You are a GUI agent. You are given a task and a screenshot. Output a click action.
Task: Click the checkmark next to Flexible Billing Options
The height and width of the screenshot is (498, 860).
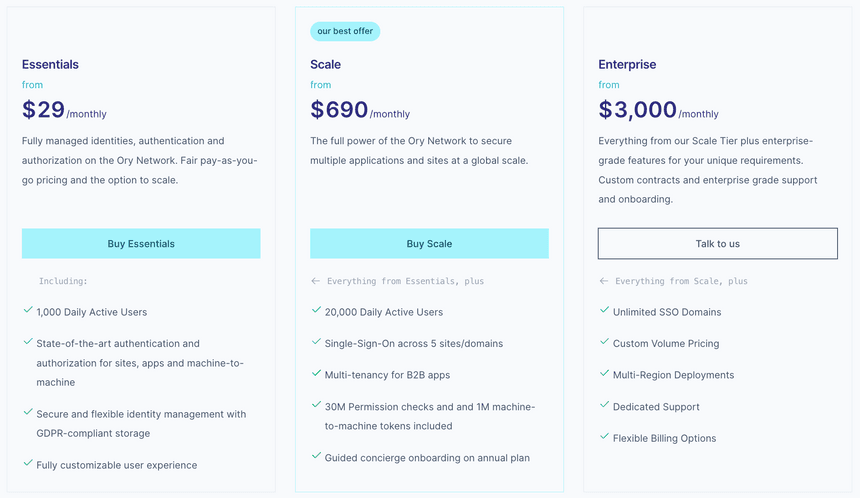tap(604, 437)
